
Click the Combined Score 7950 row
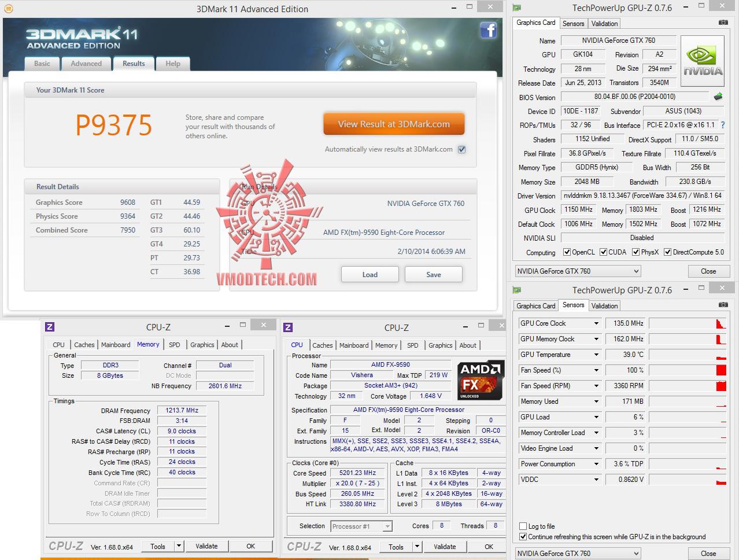pyautogui.click(x=86, y=230)
